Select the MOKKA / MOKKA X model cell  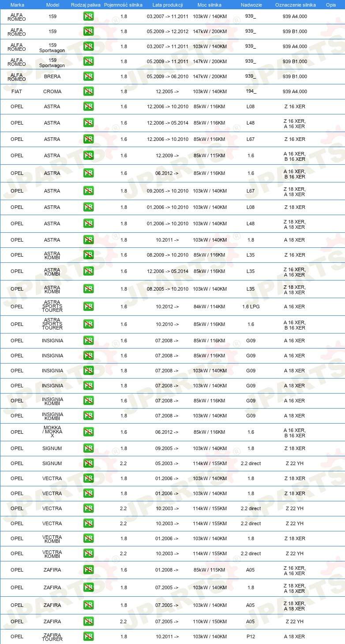tap(52, 432)
